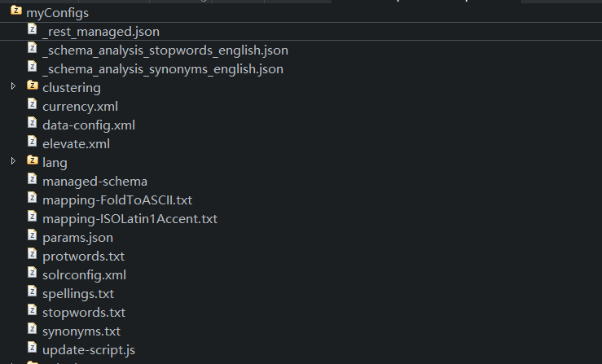
Task: Click the icon for _schema_analysis_synonyms_english.json
Action: (33, 67)
